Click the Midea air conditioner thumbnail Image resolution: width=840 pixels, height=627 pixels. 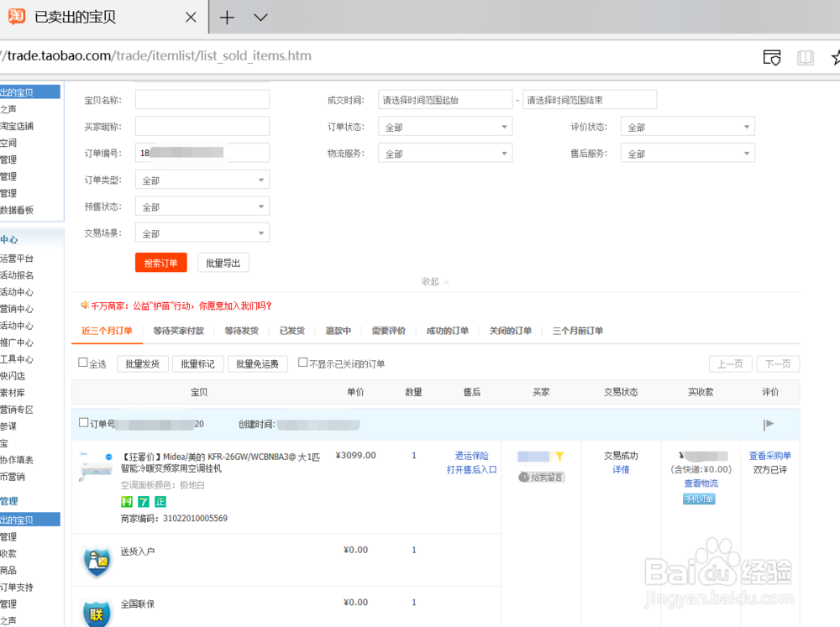[96, 467]
